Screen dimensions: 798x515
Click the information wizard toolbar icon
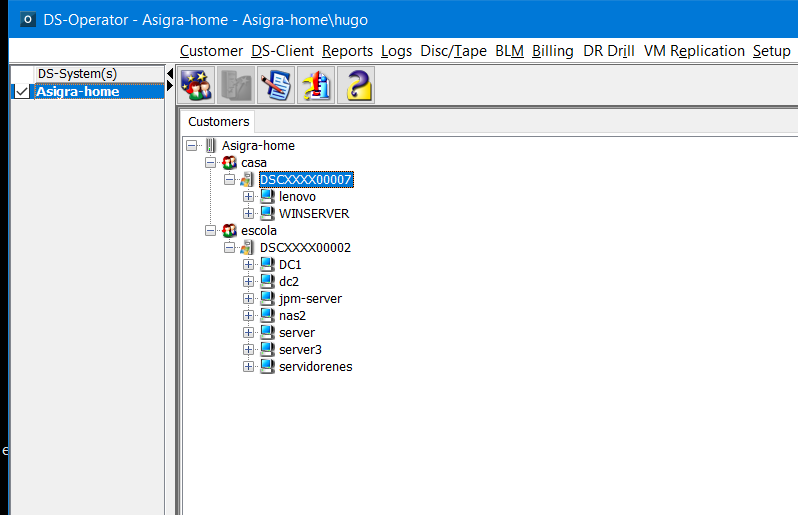[x=316, y=85]
